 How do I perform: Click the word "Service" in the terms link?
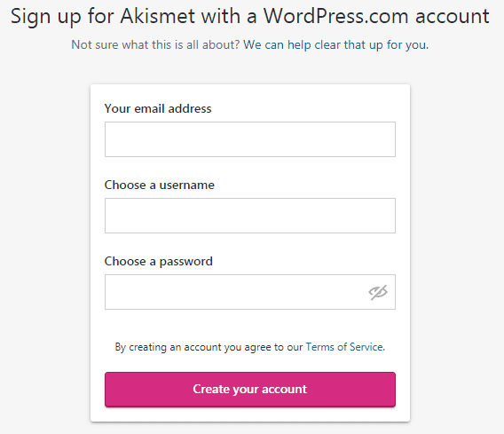pyautogui.click(x=366, y=347)
